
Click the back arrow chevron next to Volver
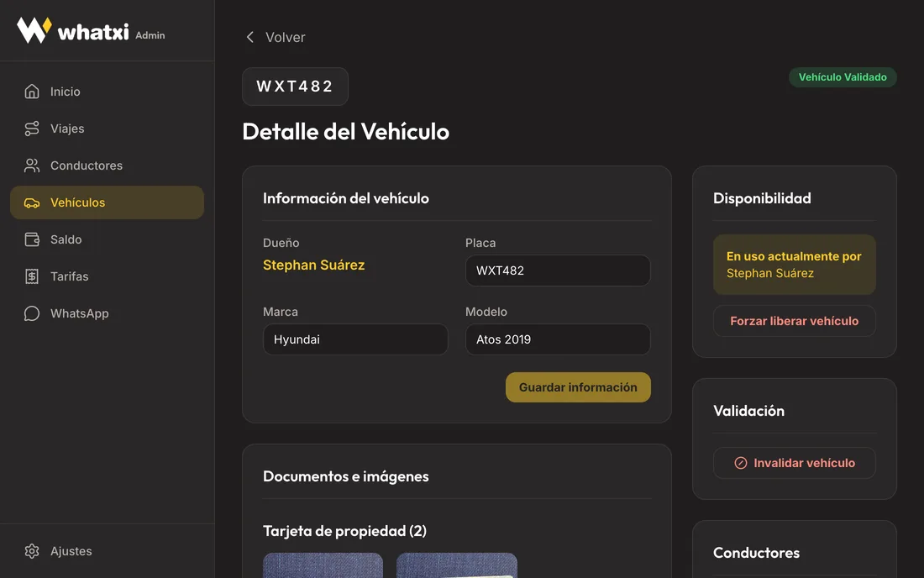(x=249, y=37)
